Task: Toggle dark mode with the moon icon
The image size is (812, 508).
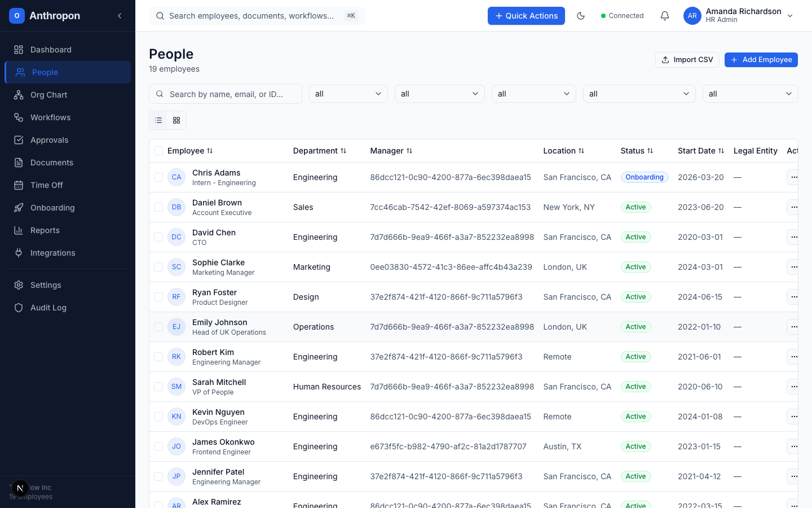Action: coord(581,16)
